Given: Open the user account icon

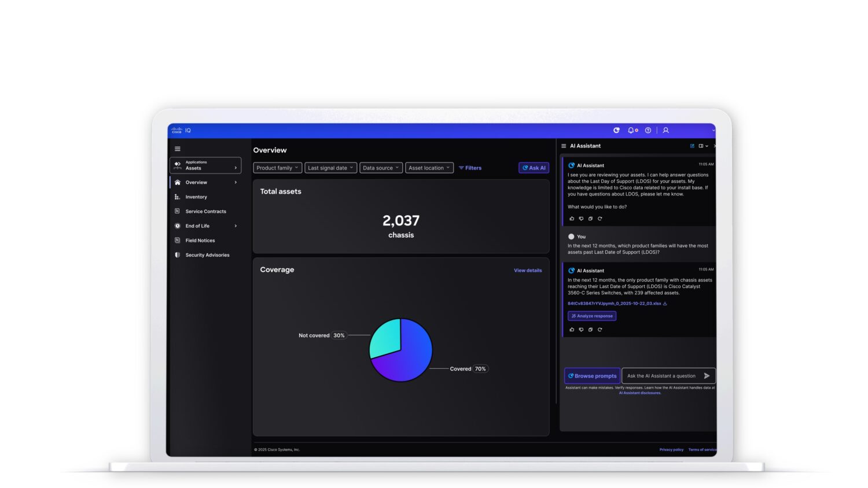Looking at the screenshot, I should click(x=665, y=130).
